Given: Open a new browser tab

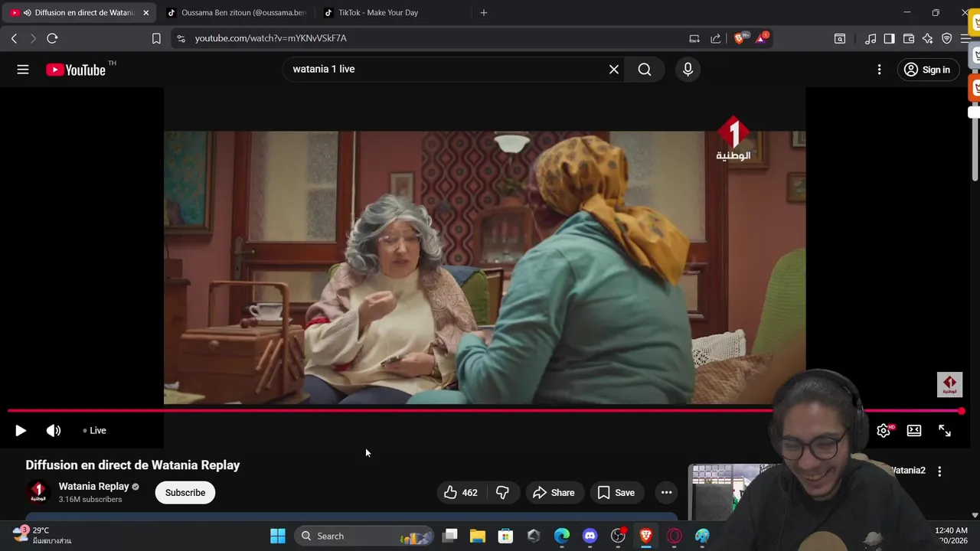Looking at the screenshot, I should click(x=483, y=13).
